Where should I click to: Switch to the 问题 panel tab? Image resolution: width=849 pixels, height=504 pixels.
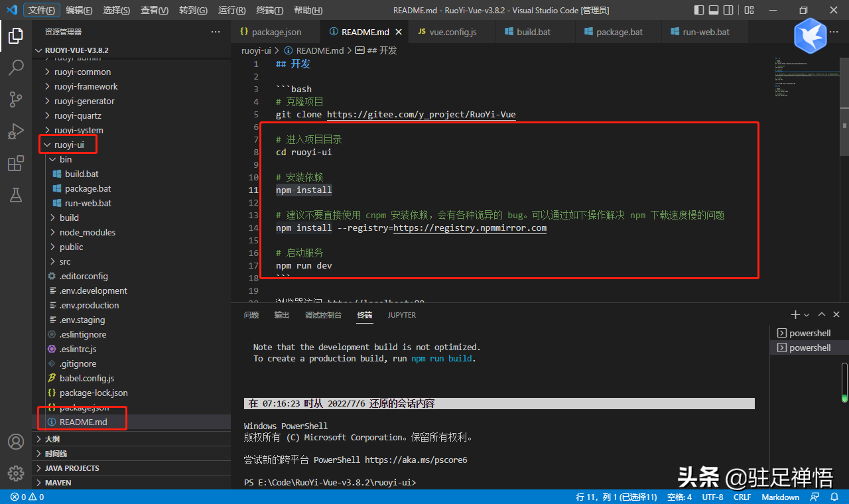click(251, 315)
